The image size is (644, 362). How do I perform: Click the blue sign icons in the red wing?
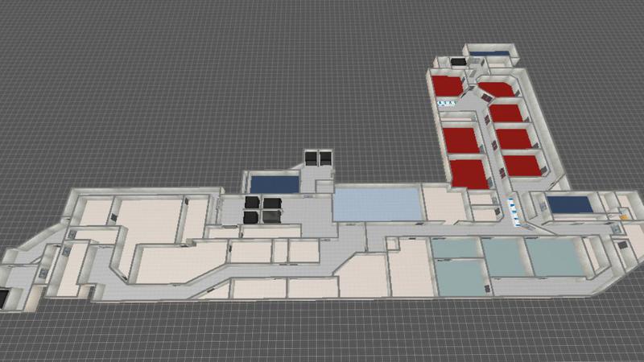click(x=445, y=103)
